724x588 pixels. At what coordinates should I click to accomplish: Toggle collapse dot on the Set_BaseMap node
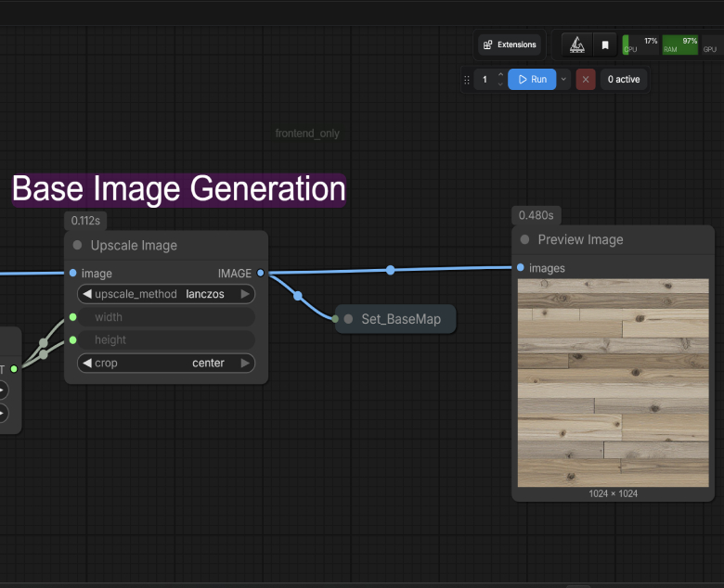pyautogui.click(x=348, y=319)
